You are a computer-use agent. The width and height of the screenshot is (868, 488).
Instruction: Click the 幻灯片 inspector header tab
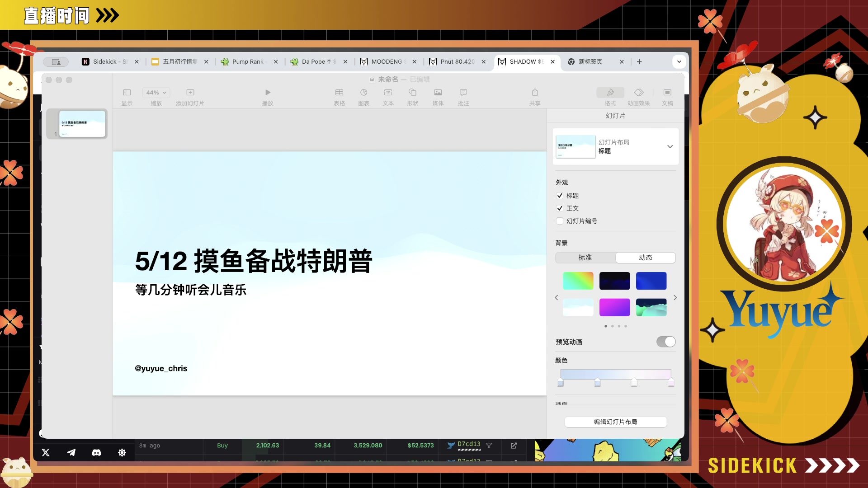[x=615, y=116]
